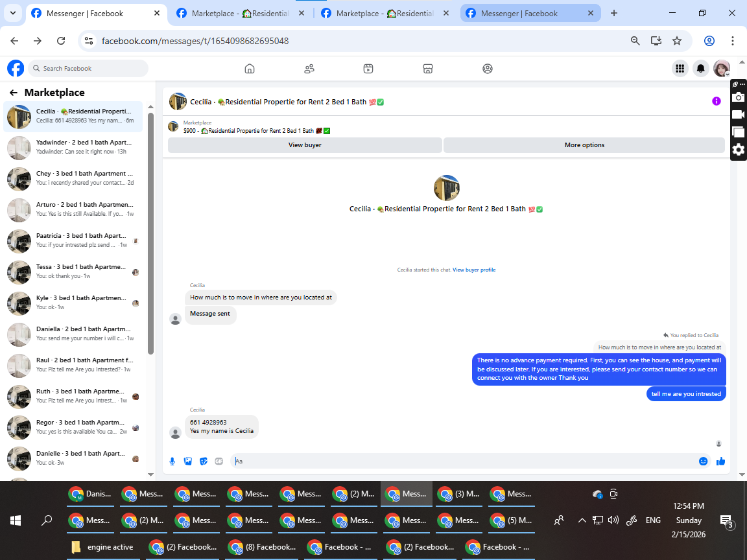
Task: Go back with the Marketplace arrow
Action: (14, 93)
